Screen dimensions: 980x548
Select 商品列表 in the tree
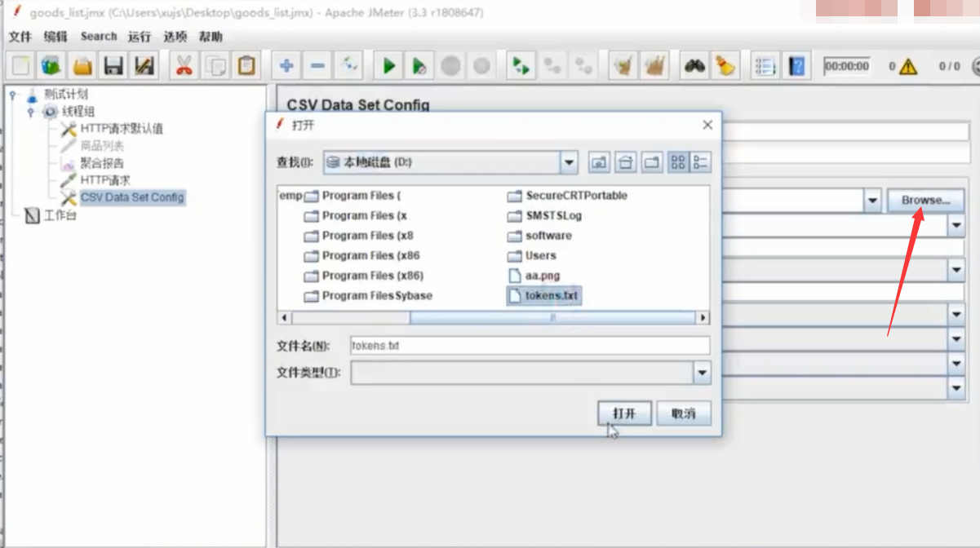[x=102, y=146]
